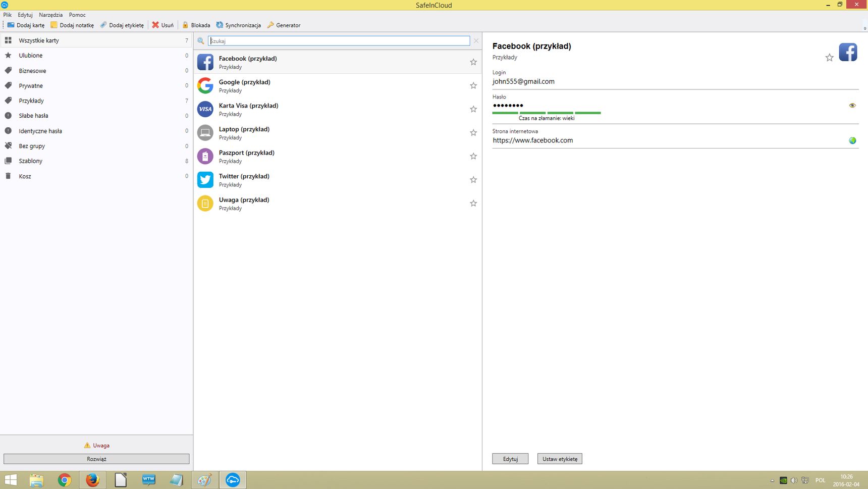
Task: Open the password Generator
Action: [284, 25]
